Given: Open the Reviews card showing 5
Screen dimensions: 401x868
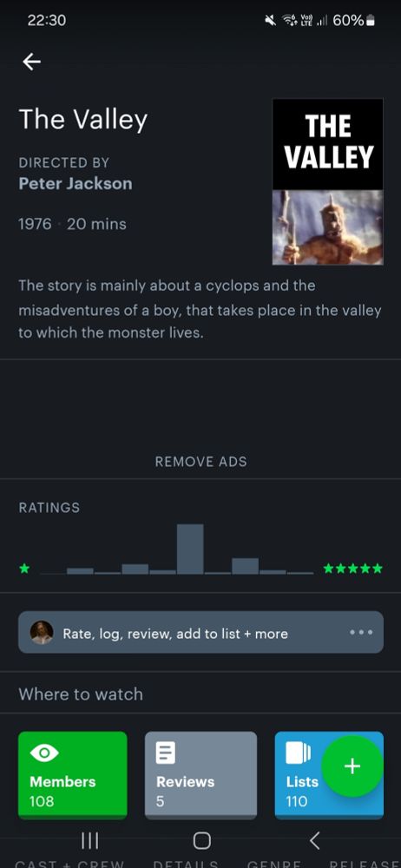Looking at the screenshot, I should pyautogui.click(x=201, y=774).
